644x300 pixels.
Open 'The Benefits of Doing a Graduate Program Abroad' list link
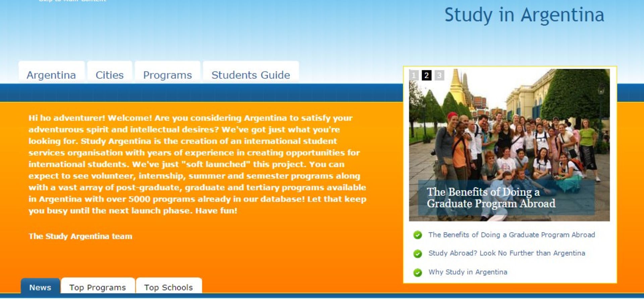click(x=512, y=235)
